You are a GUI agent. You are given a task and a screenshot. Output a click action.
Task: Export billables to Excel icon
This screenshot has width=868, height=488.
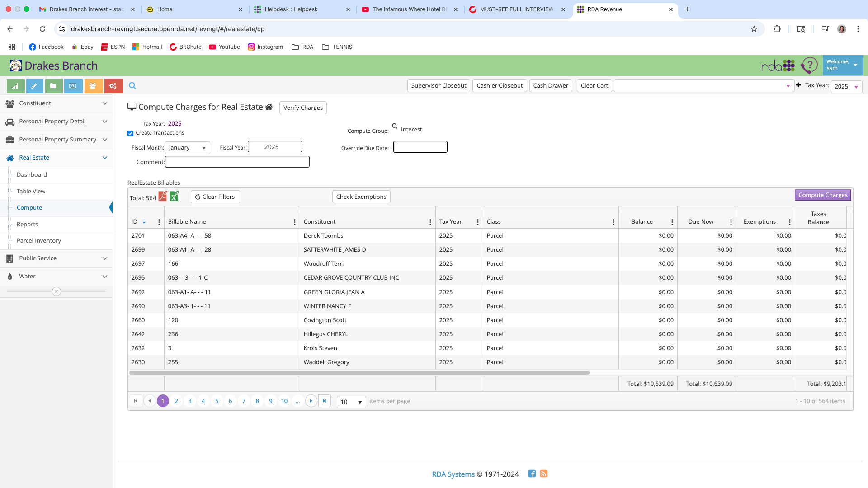click(174, 197)
